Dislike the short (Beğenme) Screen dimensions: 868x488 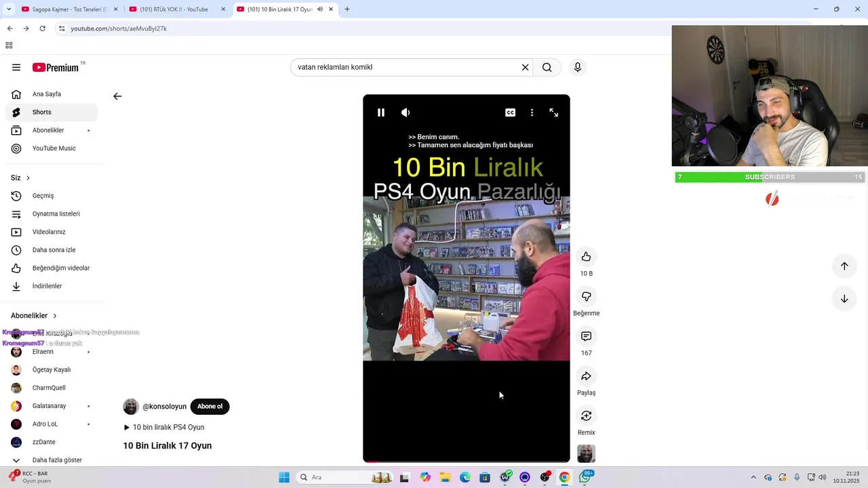tap(587, 296)
